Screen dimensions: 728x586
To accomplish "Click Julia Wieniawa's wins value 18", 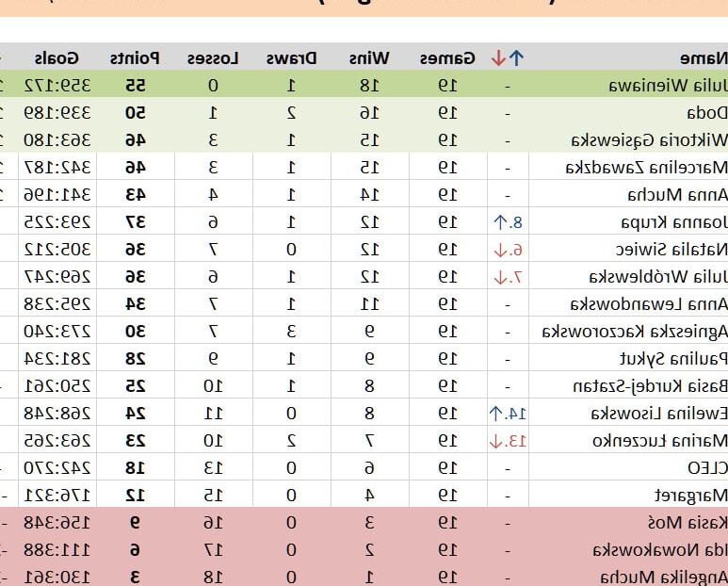I will [369, 86].
